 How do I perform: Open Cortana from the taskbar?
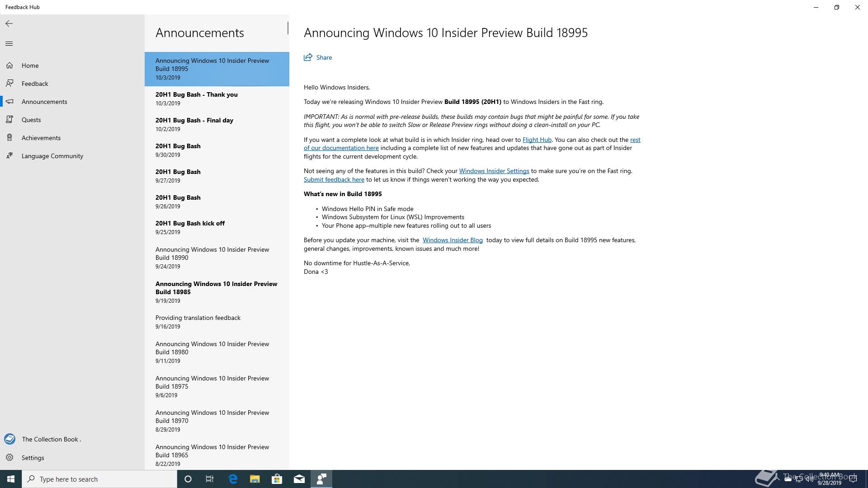click(x=188, y=479)
